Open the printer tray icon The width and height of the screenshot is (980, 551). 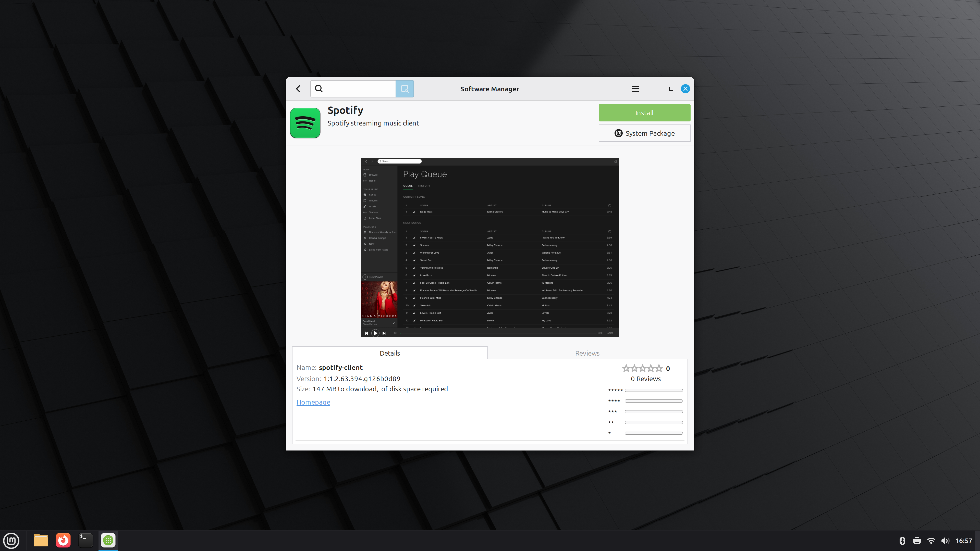click(x=917, y=541)
